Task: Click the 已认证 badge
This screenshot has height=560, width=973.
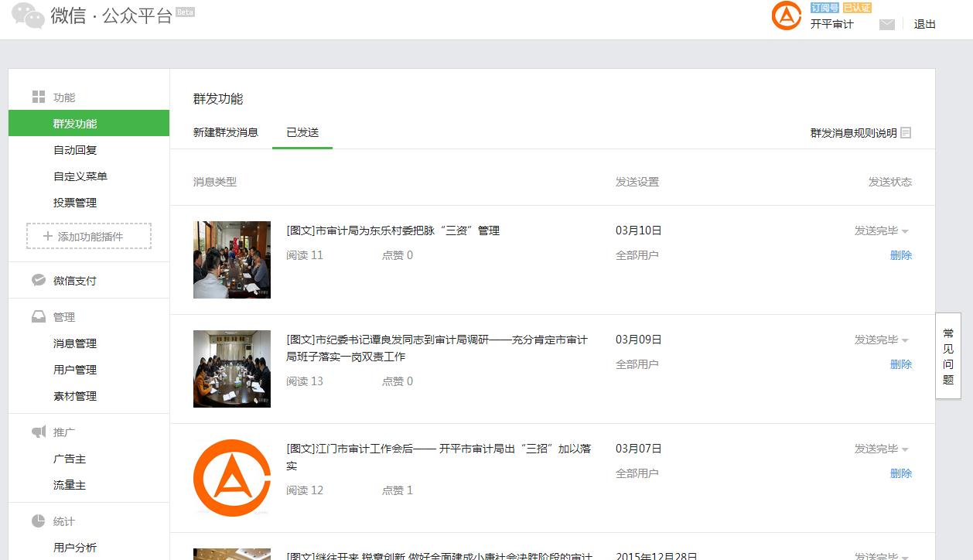Action: click(x=857, y=8)
